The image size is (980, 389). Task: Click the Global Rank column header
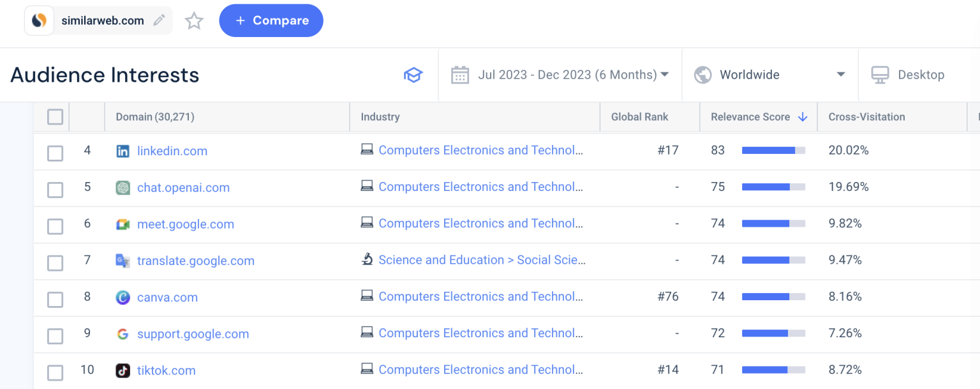[639, 117]
